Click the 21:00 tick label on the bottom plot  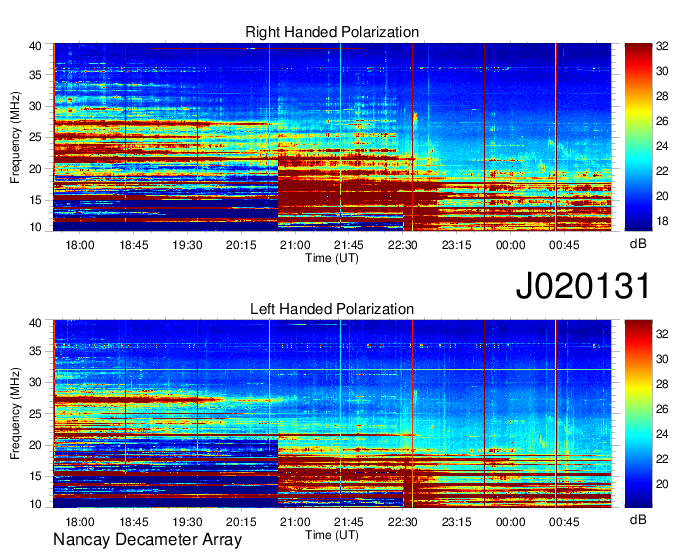(295, 522)
